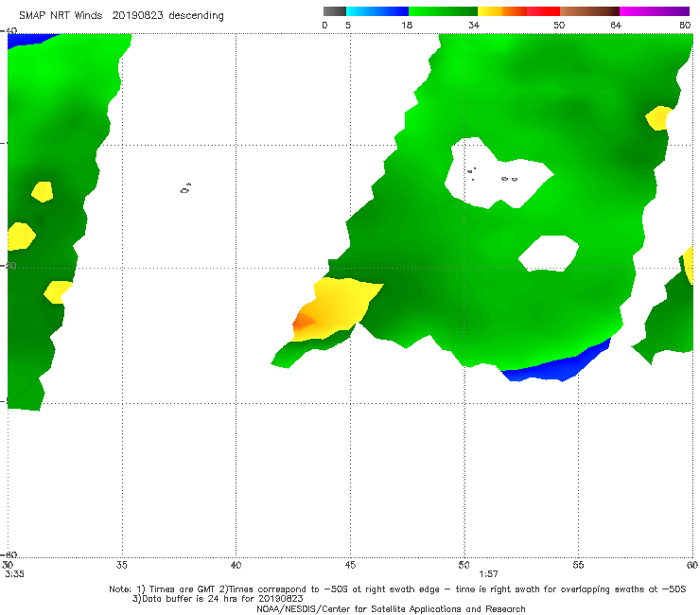Click the longitude axis label 45
Image resolution: width=700 pixels, height=615 pixels.
[x=350, y=565]
